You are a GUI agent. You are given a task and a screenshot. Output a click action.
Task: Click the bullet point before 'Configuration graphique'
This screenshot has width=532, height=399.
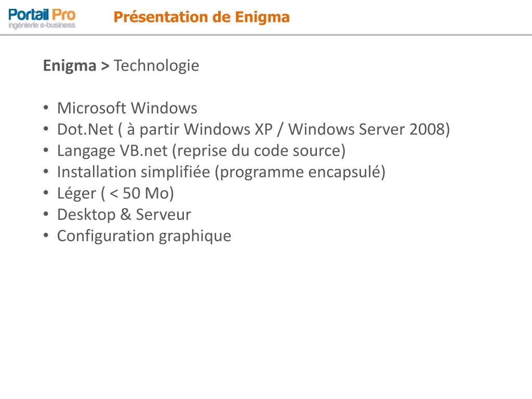[46, 235]
